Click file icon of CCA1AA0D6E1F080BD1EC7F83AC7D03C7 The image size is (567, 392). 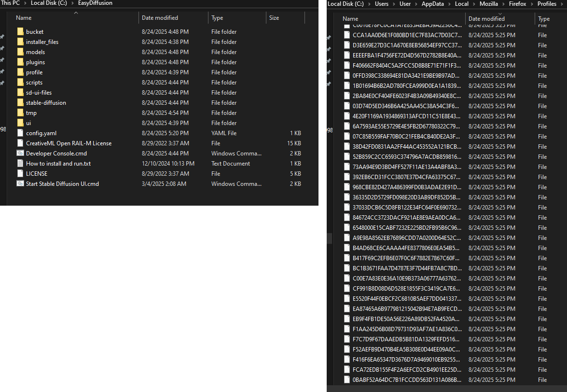[x=347, y=35]
